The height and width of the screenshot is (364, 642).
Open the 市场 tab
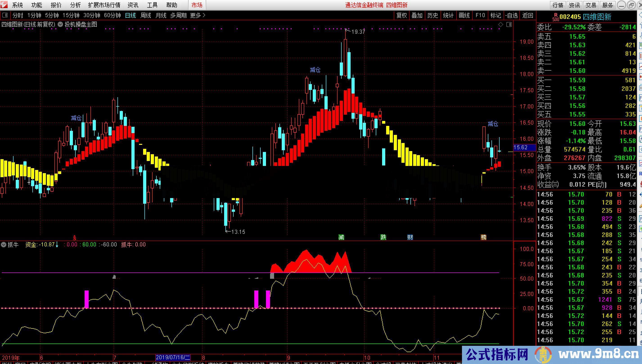tap(197, 5)
